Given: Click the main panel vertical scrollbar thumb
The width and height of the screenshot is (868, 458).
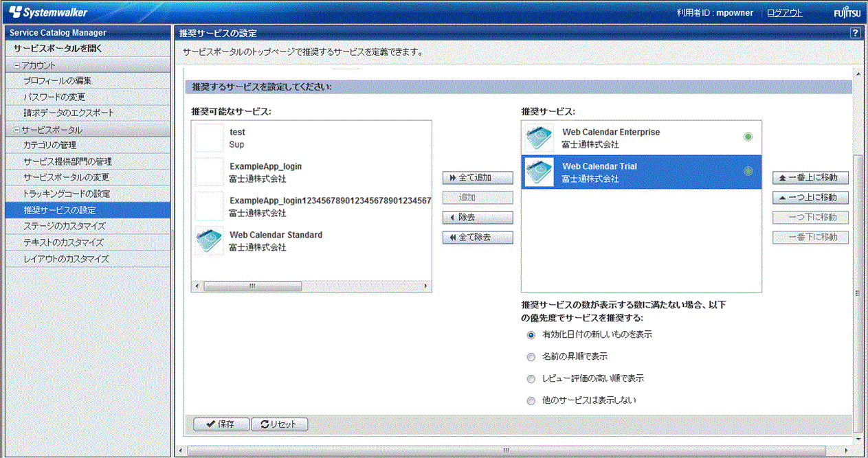Looking at the screenshot, I should tap(857, 293).
